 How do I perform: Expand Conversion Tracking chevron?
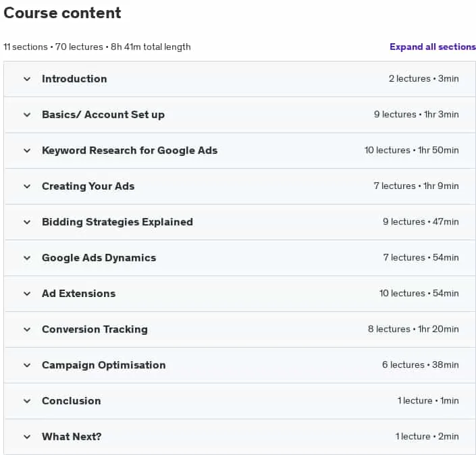[27, 329]
